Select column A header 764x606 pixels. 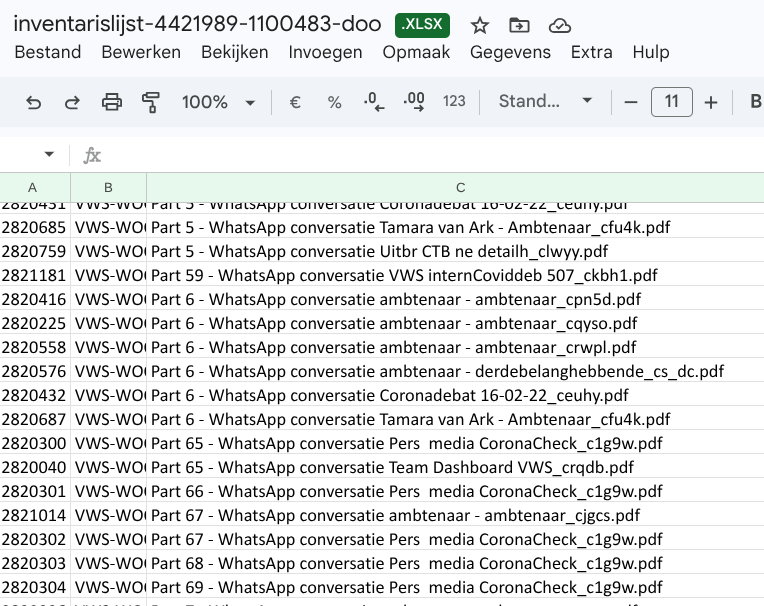pos(35,188)
